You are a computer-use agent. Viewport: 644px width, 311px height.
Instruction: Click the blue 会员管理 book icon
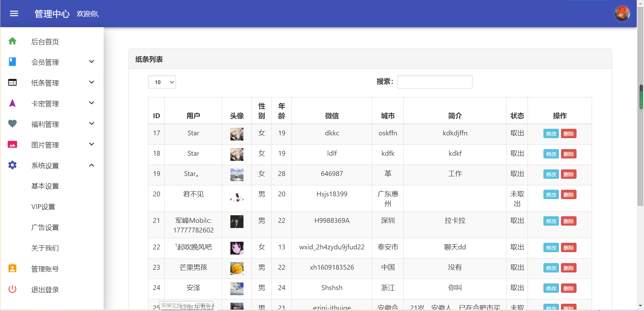tap(12, 62)
